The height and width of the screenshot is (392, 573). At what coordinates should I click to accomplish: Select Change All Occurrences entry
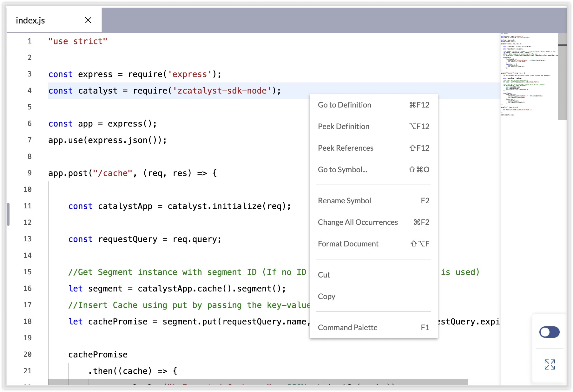[373, 222]
